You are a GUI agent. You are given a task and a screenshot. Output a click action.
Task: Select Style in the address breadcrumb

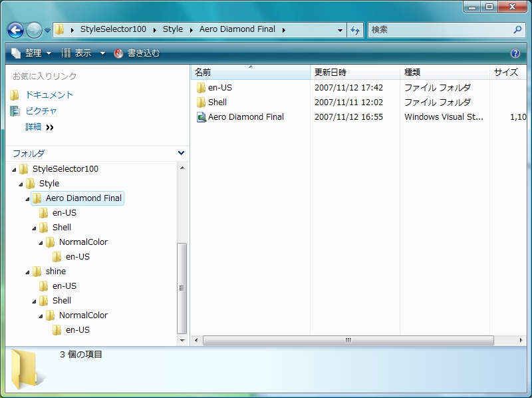173,29
